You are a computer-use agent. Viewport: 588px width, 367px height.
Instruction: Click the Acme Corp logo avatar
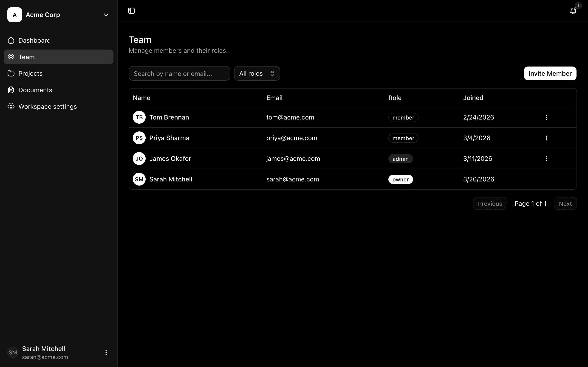[x=14, y=15]
